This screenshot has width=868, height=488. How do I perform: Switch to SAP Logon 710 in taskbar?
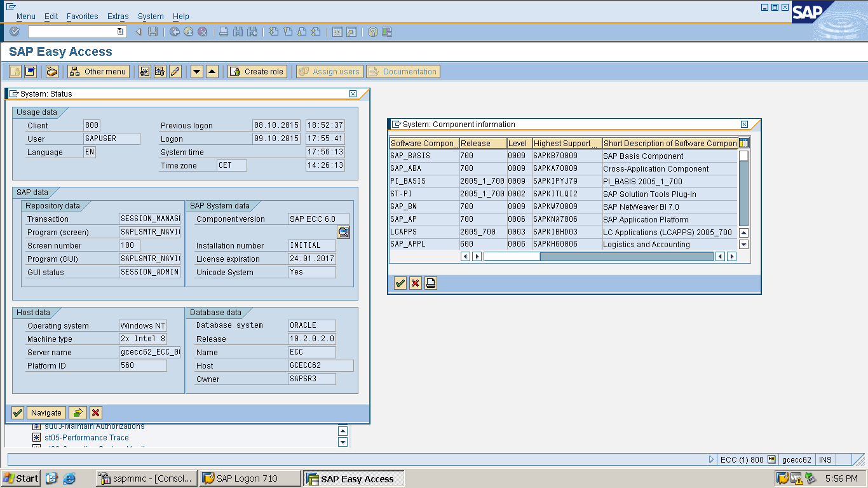coord(250,478)
